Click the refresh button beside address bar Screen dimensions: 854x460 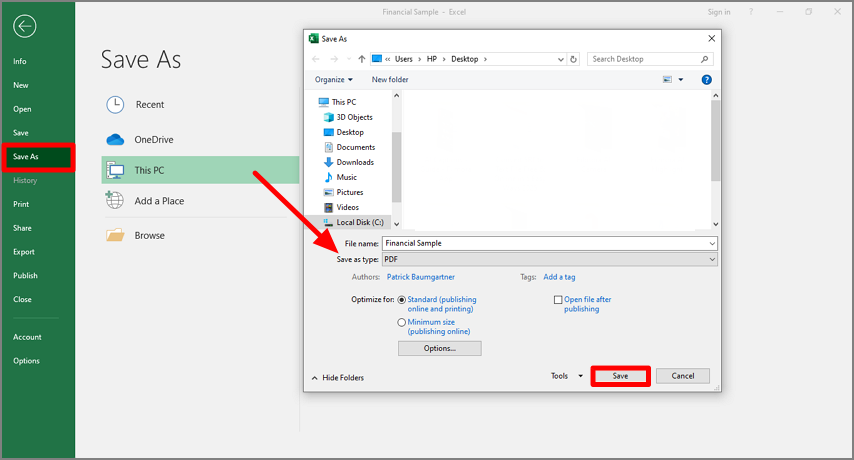pyautogui.click(x=573, y=59)
